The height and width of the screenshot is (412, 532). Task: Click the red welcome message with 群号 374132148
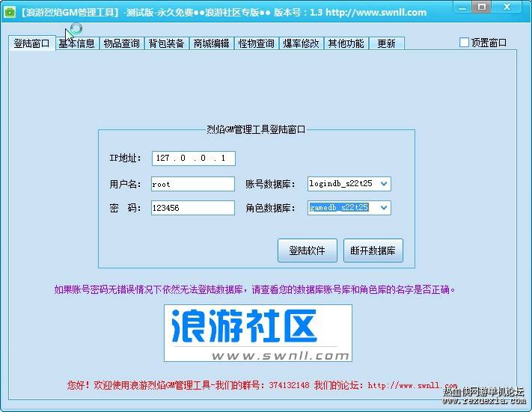point(263,385)
